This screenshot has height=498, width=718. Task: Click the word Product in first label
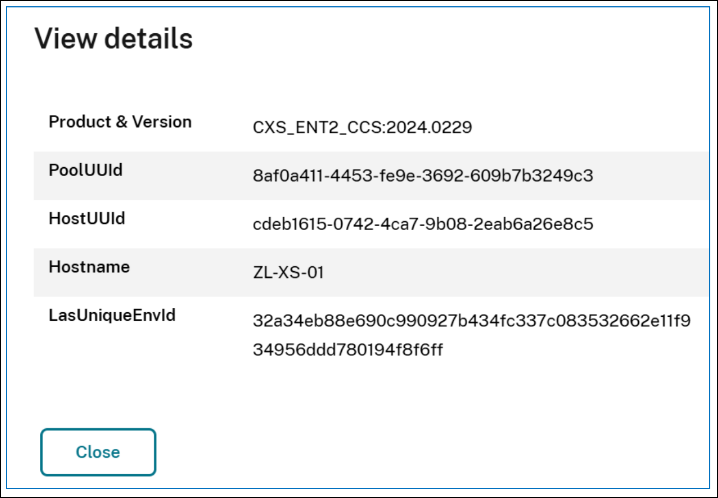(80, 122)
